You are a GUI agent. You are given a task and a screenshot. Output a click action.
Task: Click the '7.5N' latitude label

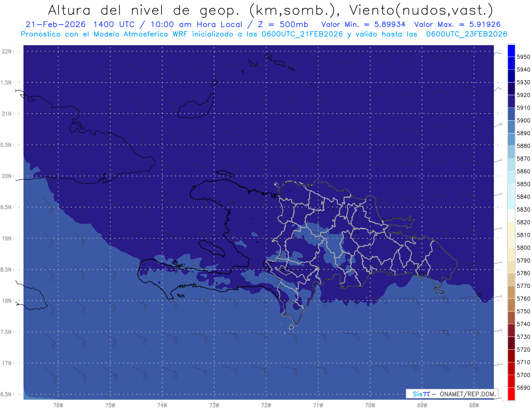point(7,332)
